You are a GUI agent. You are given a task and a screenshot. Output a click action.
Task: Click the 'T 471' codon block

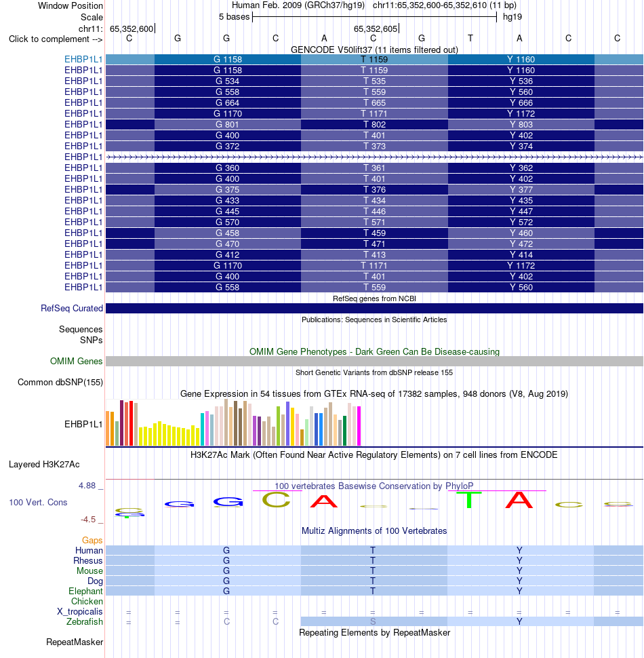point(374,244)
